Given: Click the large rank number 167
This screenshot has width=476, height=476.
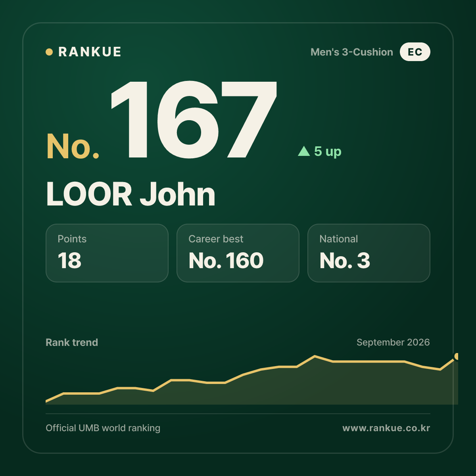Looking at the screenshot, I should coord(194,119).
